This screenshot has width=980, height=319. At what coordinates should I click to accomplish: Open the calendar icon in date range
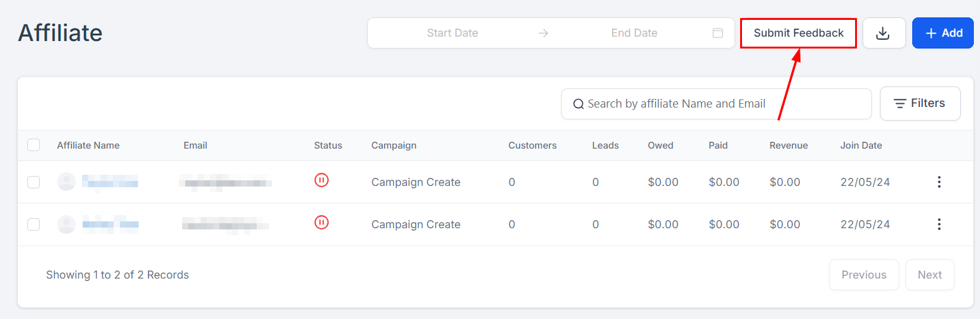pyautogui.click(x=718, y=33)
